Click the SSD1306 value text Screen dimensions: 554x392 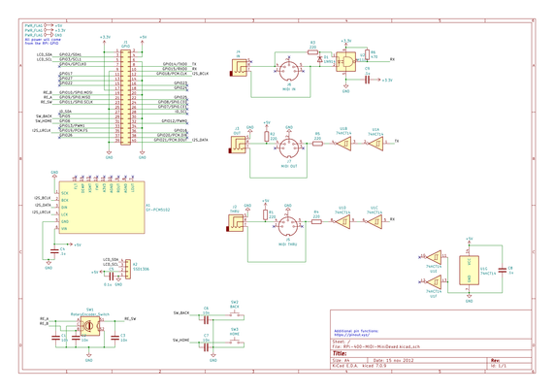(141, 269)
